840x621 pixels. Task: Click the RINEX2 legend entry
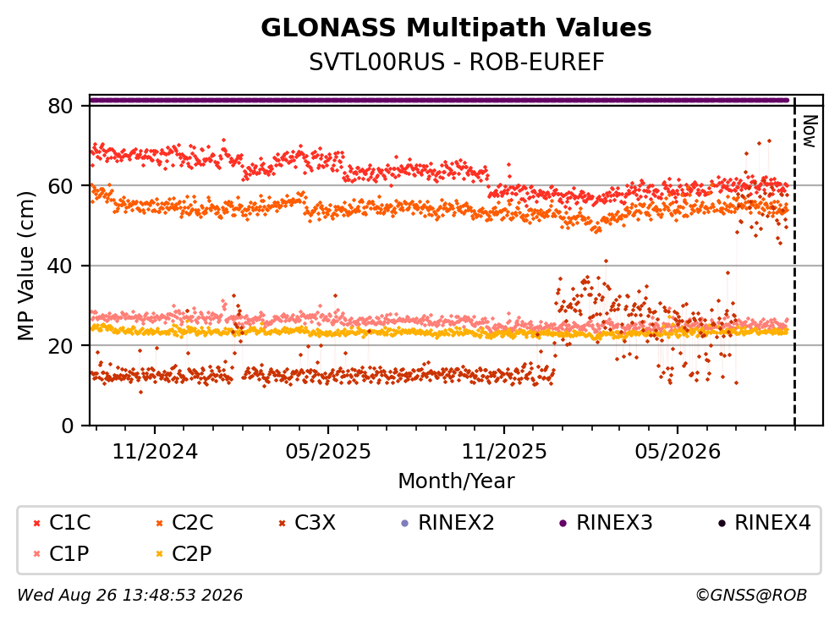pyautogui.click(x=447, y=522)
